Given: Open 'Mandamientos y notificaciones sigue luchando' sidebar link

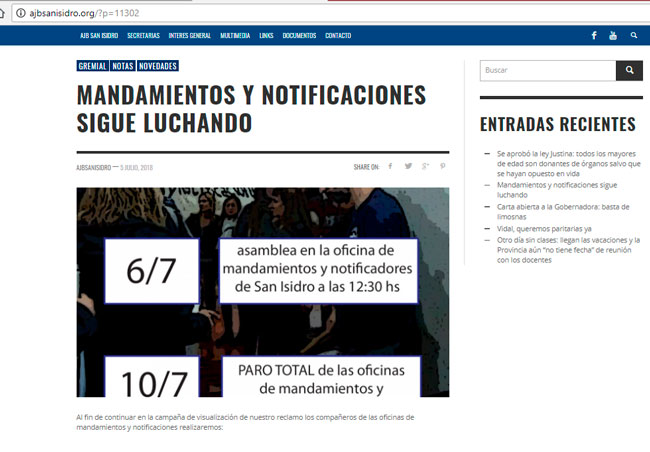Looking at the screenshot, I should pos(557,190).
